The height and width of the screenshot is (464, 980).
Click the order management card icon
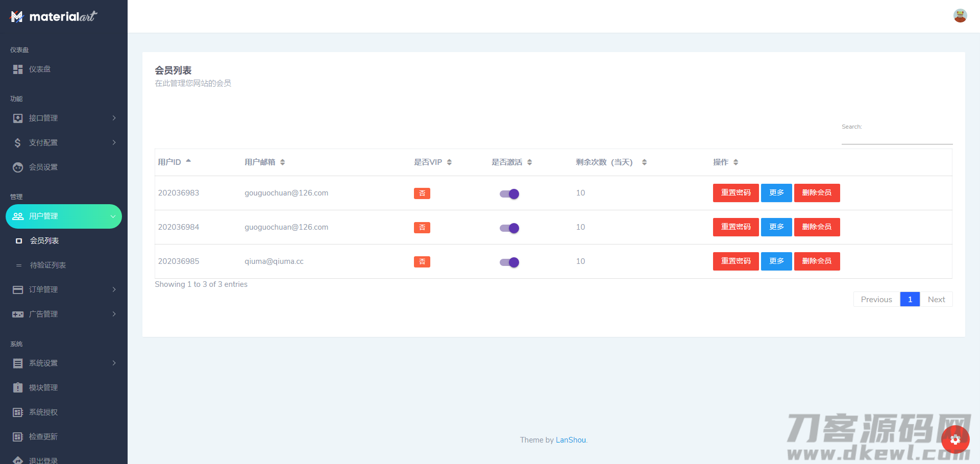coord(18,290)
